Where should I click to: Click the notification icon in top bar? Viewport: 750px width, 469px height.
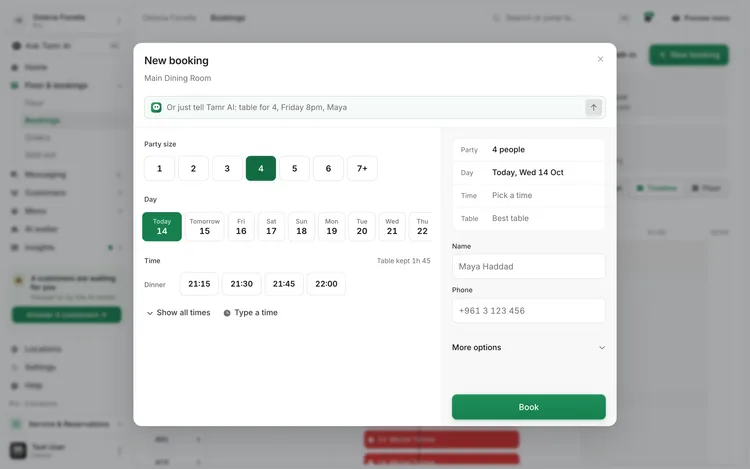coord(648,18)
